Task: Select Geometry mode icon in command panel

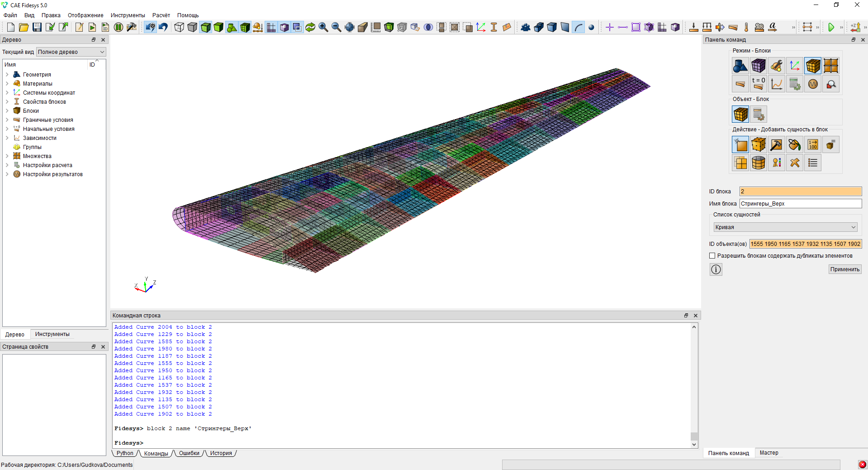Action: tap(740, 66)
